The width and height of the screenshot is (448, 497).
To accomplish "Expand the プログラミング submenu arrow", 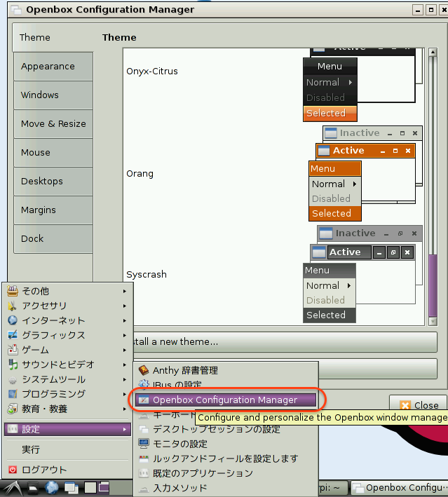I will click(125, 394).
